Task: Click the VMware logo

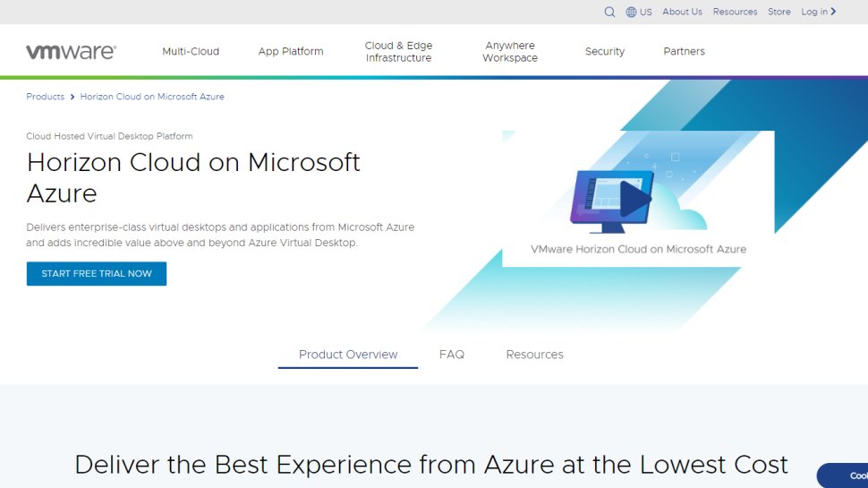Action: pyautogui.click(x=71, y=52)
